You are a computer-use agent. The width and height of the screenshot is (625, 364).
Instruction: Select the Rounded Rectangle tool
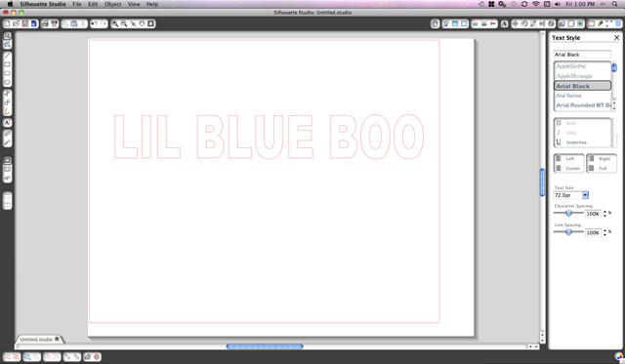pyautogui.click(x=7, y=73)
